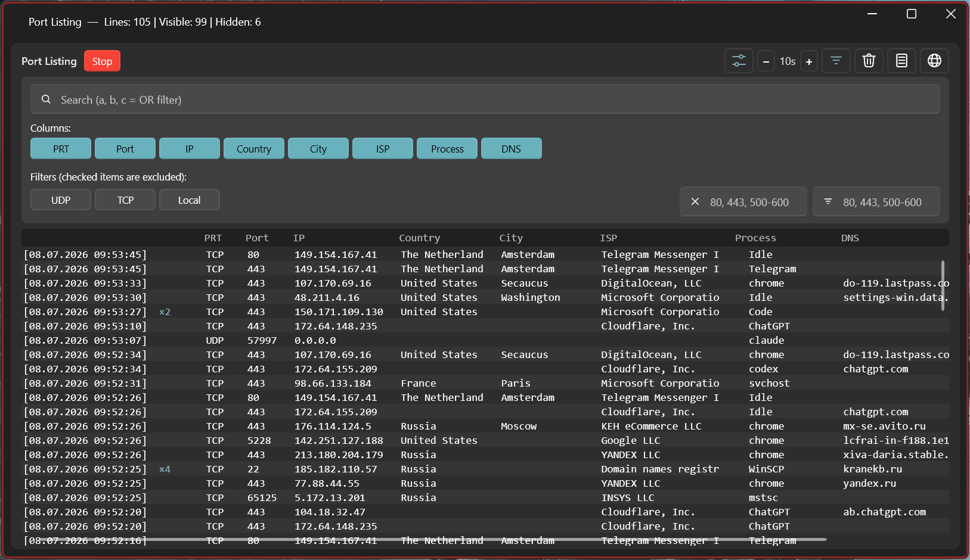Click the vertical scrollbar of the table

click(943, 285)
